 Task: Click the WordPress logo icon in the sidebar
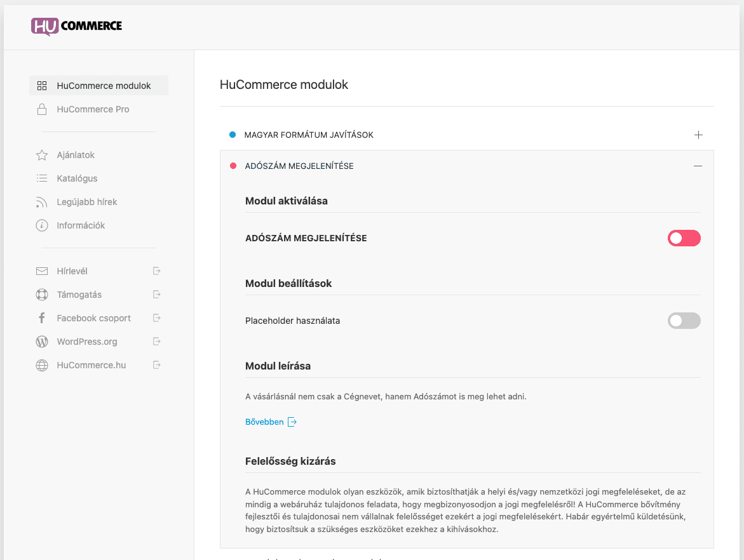click(42, 342)
